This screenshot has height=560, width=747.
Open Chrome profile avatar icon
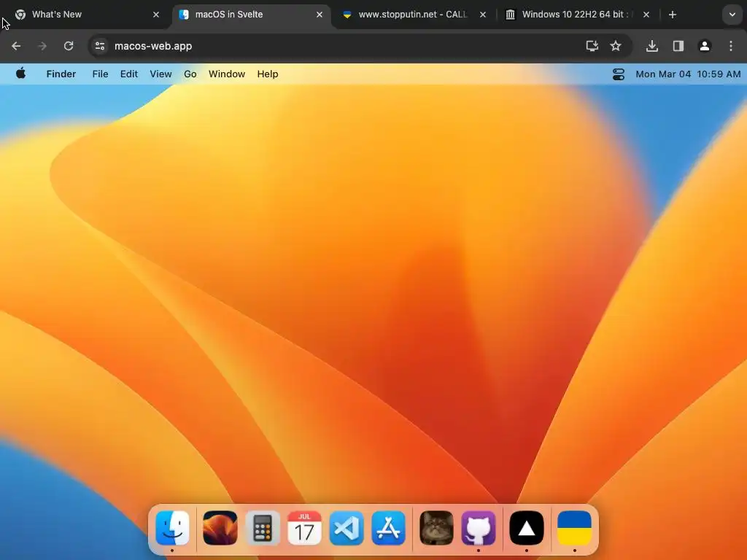[705, 46]
